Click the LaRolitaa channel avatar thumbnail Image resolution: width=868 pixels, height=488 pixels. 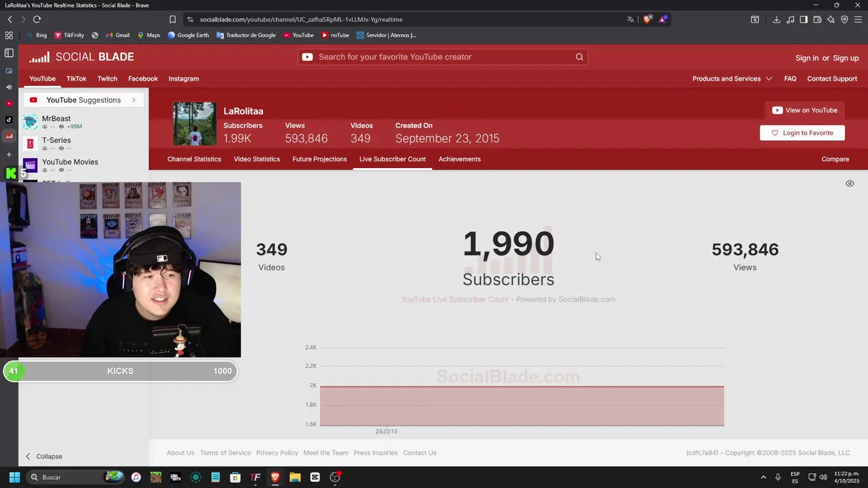coord(195,123)
